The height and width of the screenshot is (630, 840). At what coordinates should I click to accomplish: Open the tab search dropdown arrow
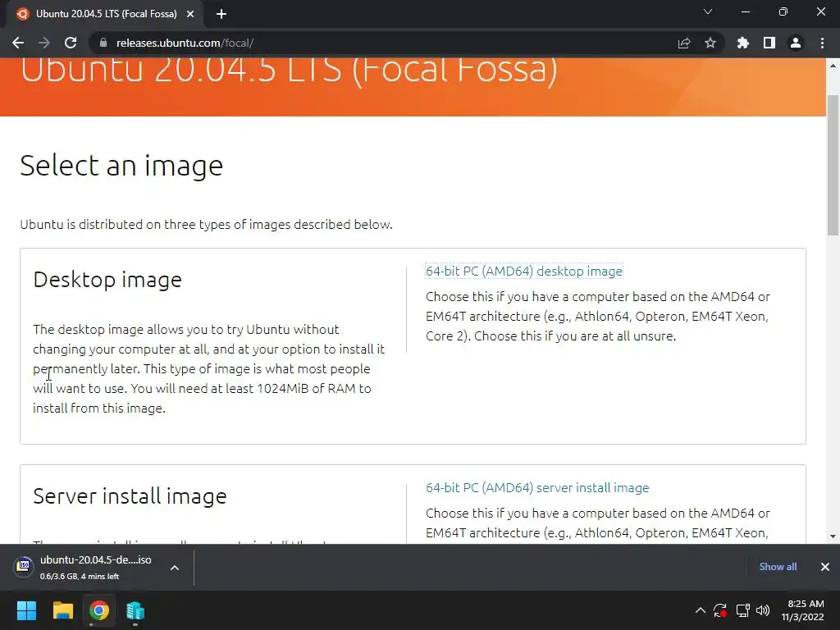708,11
